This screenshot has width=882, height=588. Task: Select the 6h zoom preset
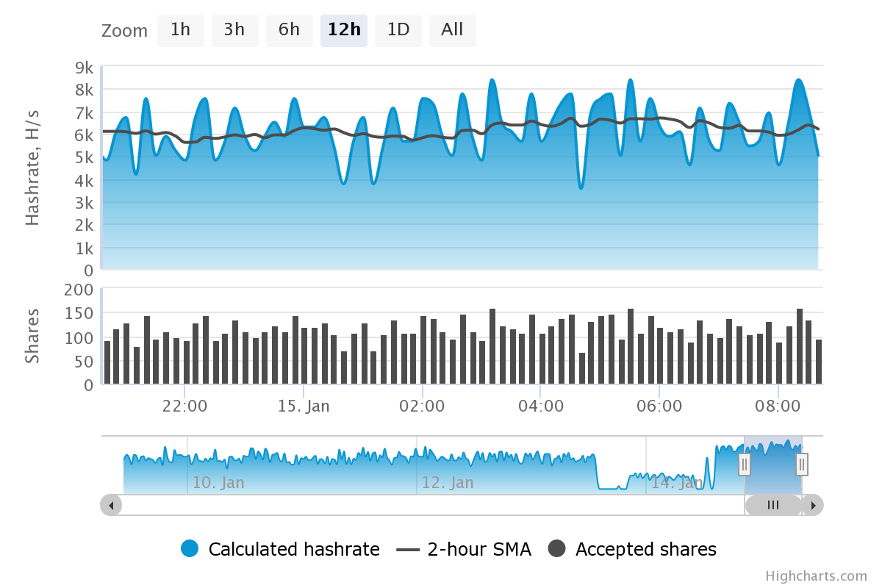tap(289, 30)
